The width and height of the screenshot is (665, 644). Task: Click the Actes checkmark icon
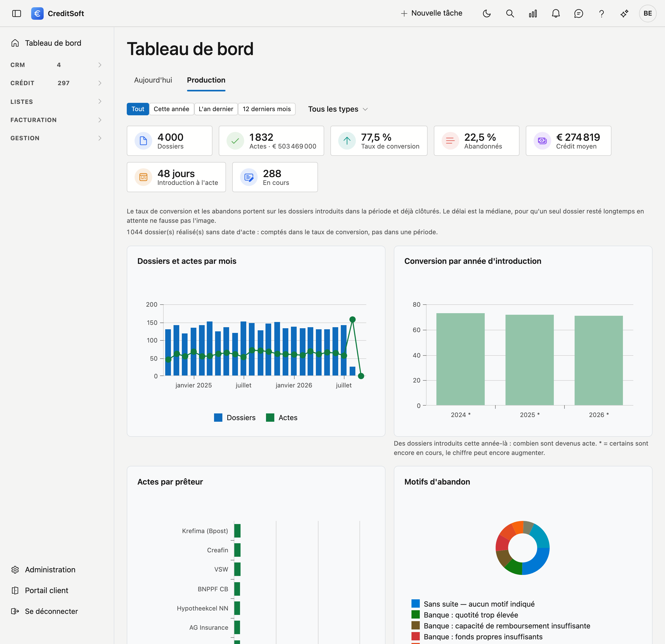[235, 141]
